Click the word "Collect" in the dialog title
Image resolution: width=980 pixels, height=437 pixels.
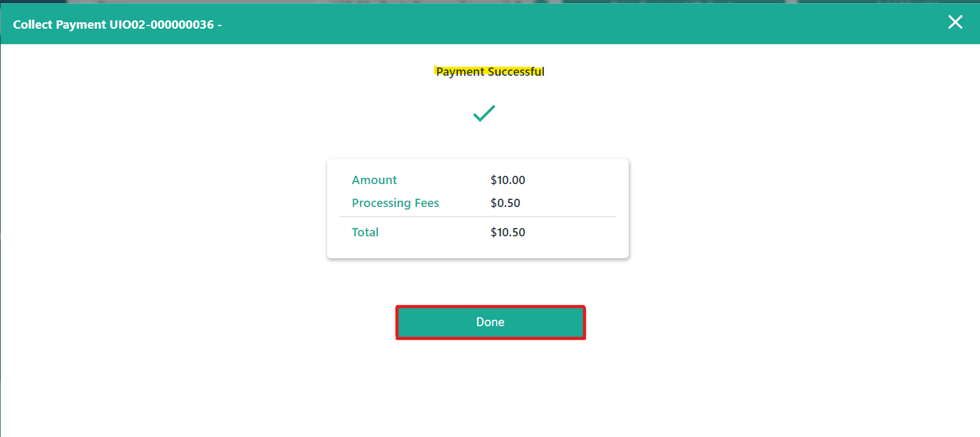coord(32,25)
